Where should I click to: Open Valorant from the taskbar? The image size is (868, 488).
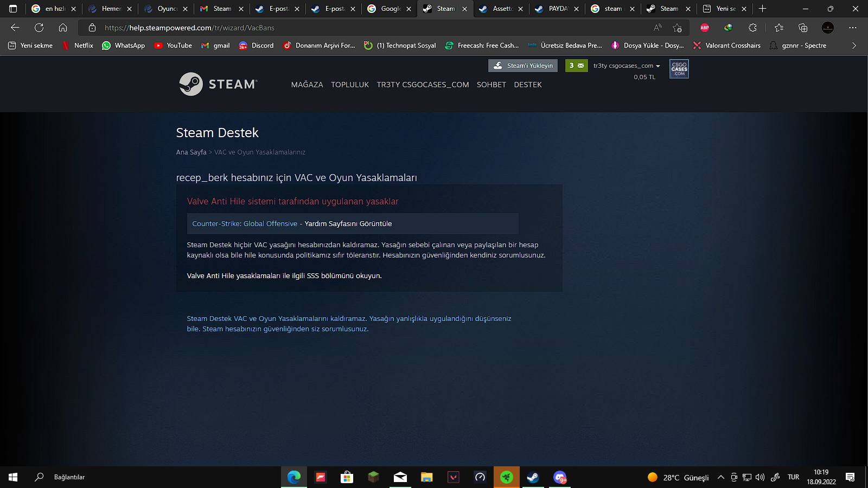pos(454,477)
